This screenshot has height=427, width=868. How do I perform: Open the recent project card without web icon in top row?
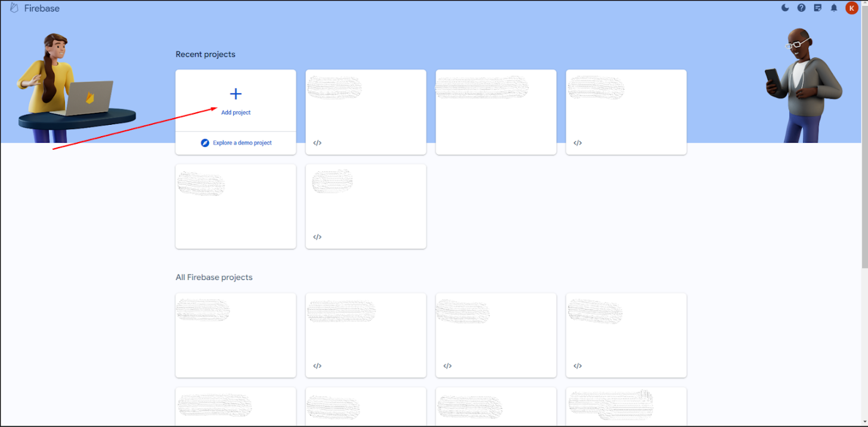(x=496, y=112)
